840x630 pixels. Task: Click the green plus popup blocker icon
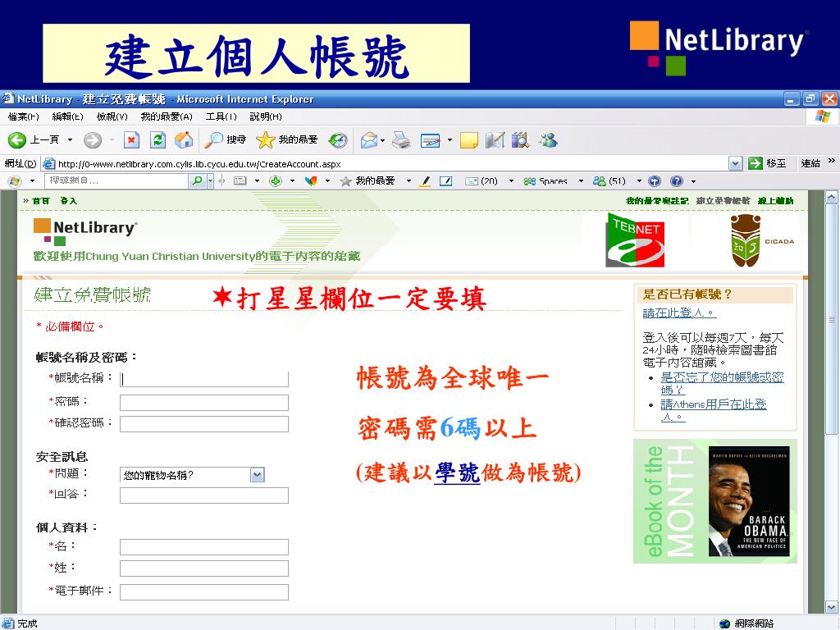[x=276, y=181]
